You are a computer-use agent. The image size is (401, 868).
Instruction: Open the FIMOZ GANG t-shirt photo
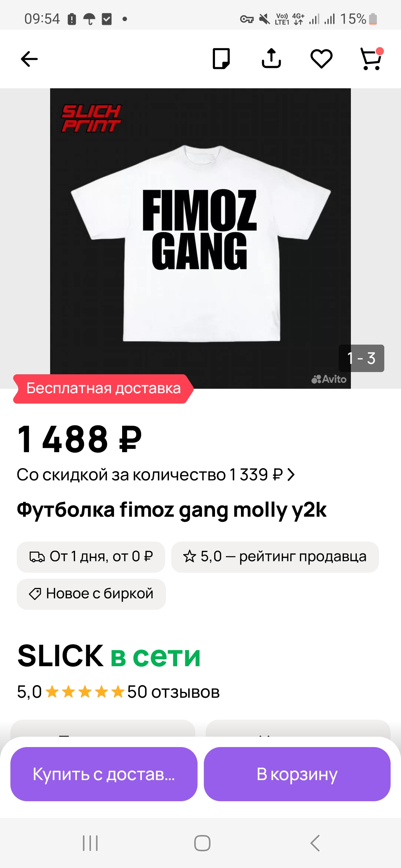(200, 238)
